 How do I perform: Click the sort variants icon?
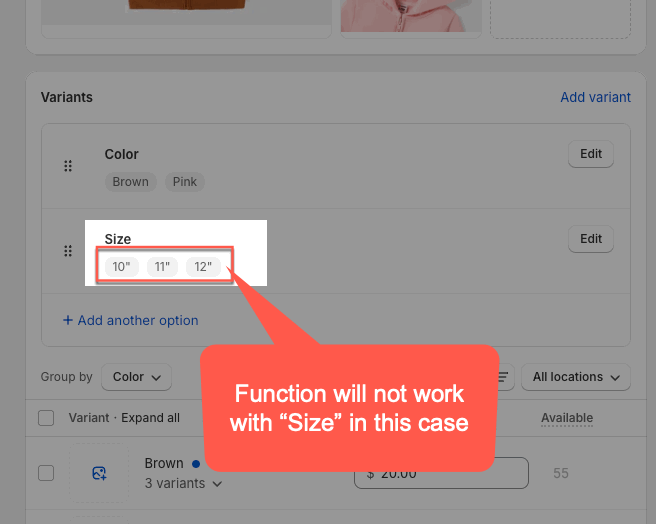(504, 377)
